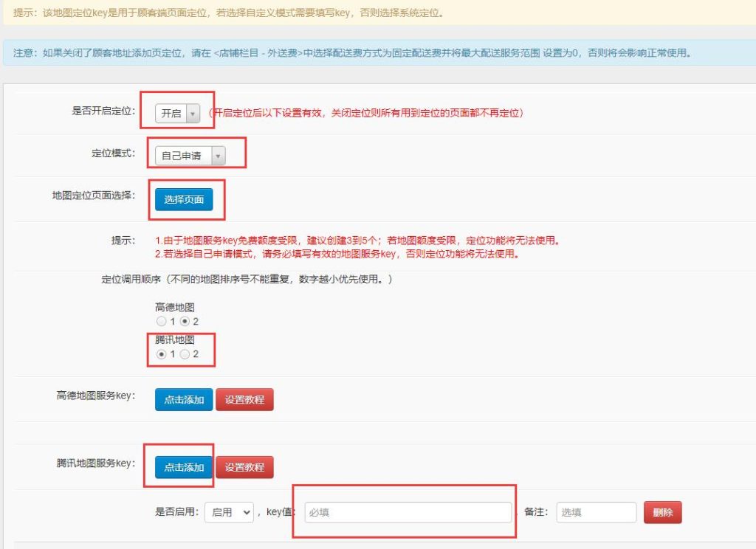The width and height of the screenshot is (756, 549).
Task: Click 点击添加 for 高德地图服务key
Action: 184,399
